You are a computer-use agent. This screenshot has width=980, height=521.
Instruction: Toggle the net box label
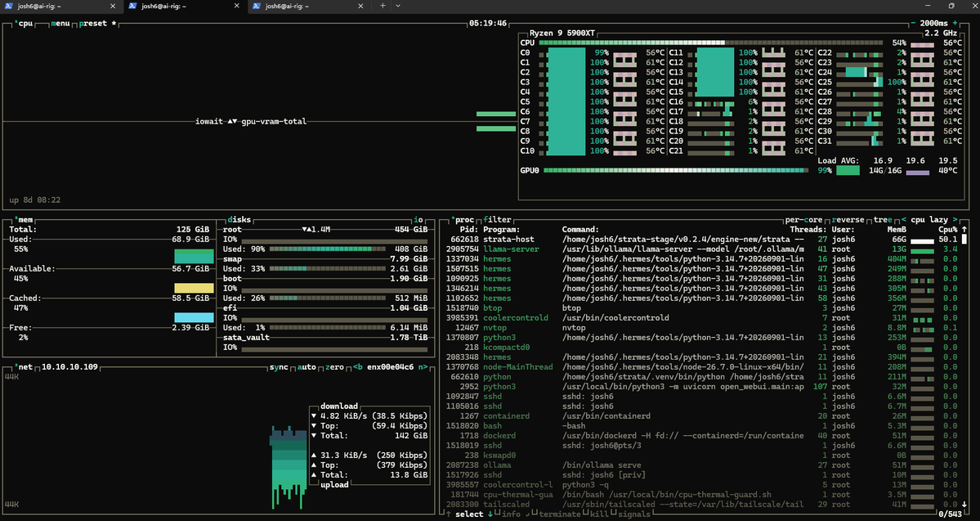23,366
